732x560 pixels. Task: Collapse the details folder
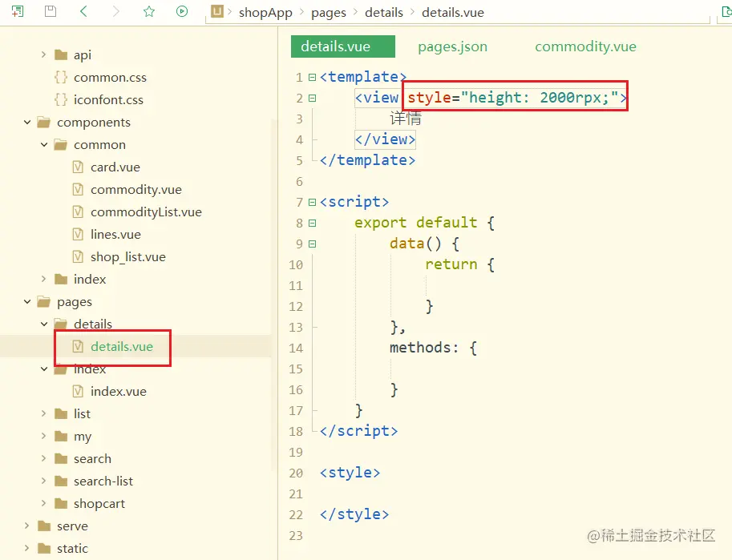point(44,324)
